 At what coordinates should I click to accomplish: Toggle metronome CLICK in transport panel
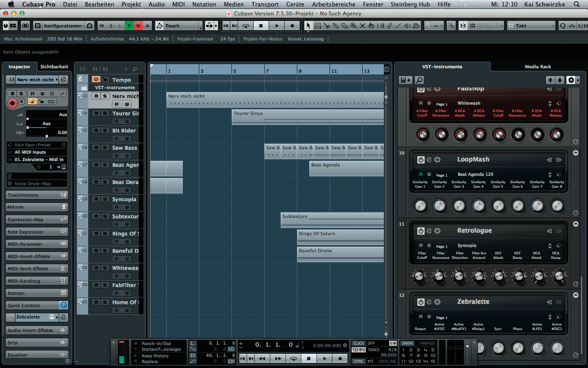coord(359,343)
